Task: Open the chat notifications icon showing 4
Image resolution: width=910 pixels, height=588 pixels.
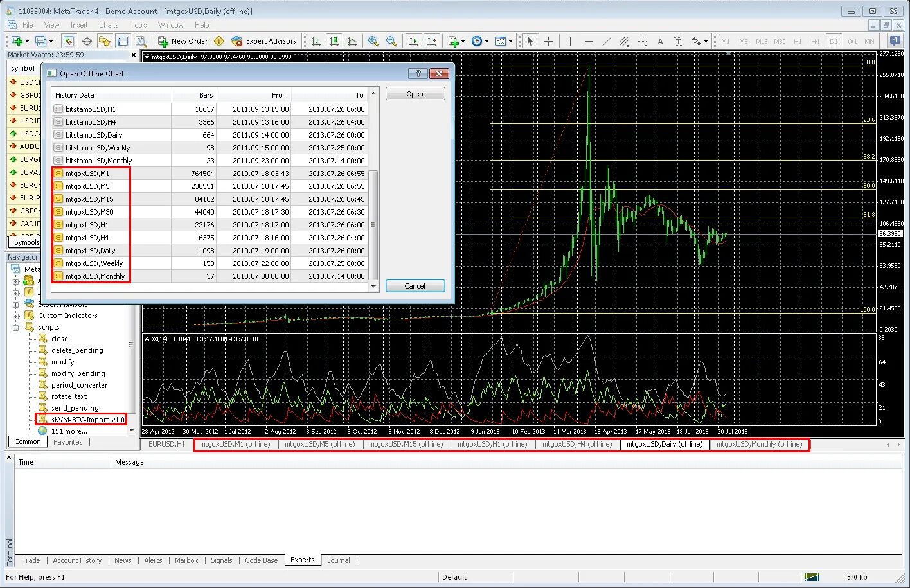Action: (895, 40)
